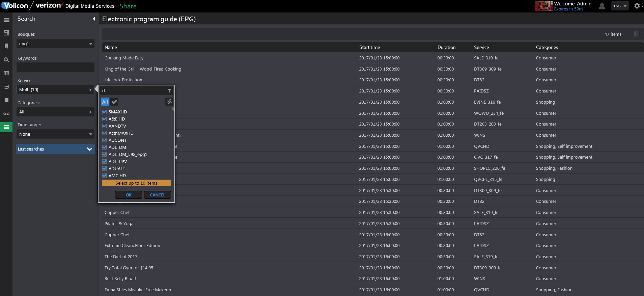Expand the Last searches panel
This screenshot has width=644, height=296.
tap(55, 149)
